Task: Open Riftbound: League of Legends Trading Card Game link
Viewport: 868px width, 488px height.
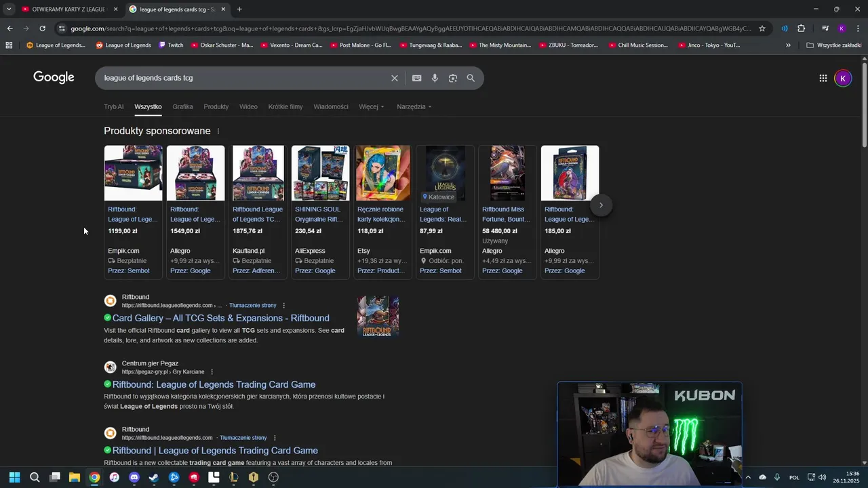Action: coord(214,385)
